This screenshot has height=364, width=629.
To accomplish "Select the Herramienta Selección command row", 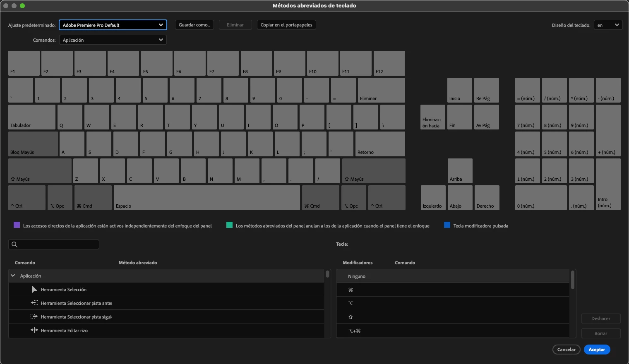I will (x=166, y=290).
